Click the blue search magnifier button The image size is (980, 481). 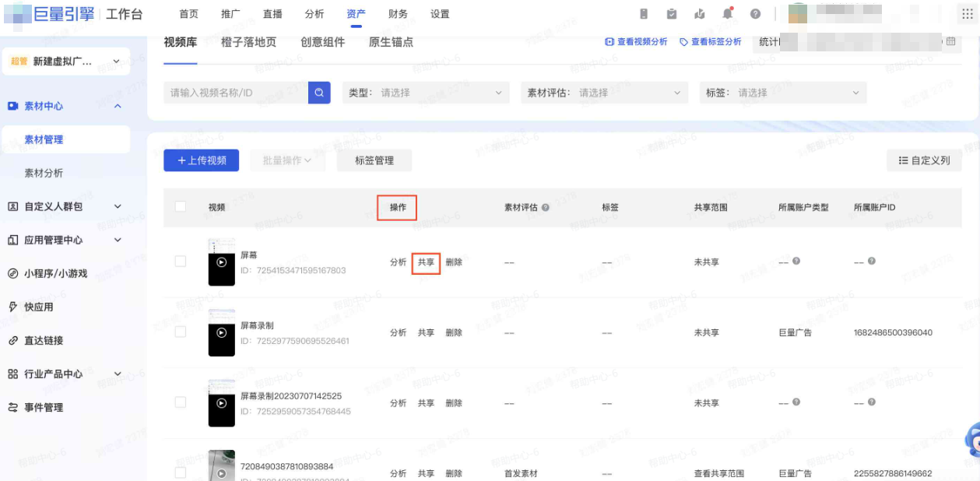319,93
